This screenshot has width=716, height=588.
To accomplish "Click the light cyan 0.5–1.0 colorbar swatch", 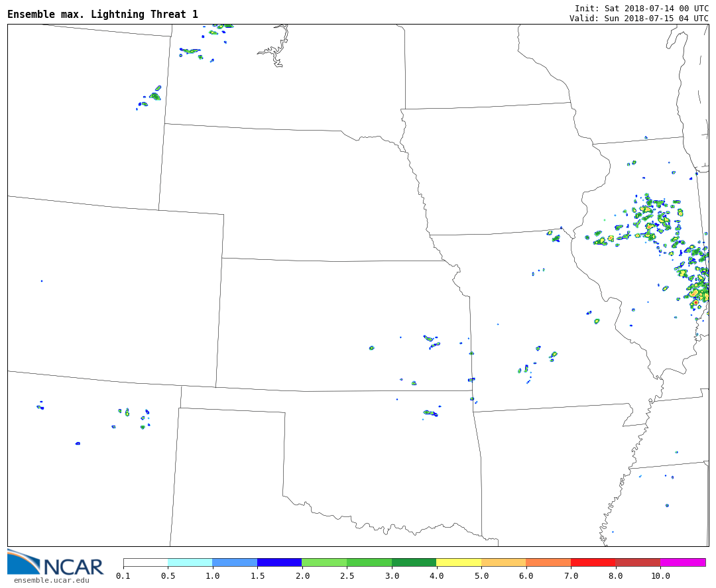I will (190, 562).
